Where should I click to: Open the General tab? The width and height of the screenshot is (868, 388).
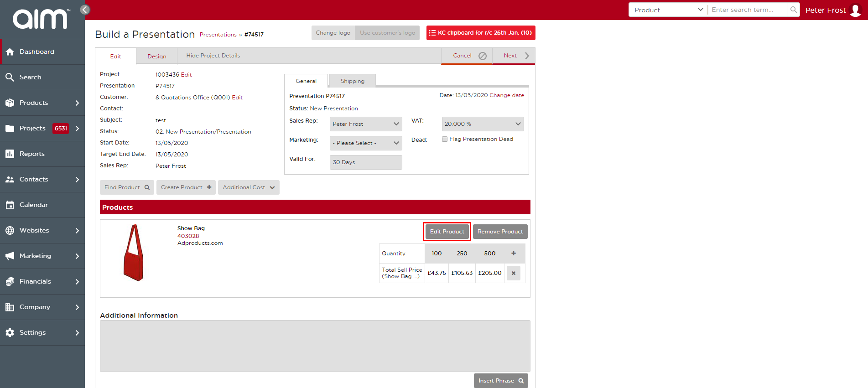point(306,81)
